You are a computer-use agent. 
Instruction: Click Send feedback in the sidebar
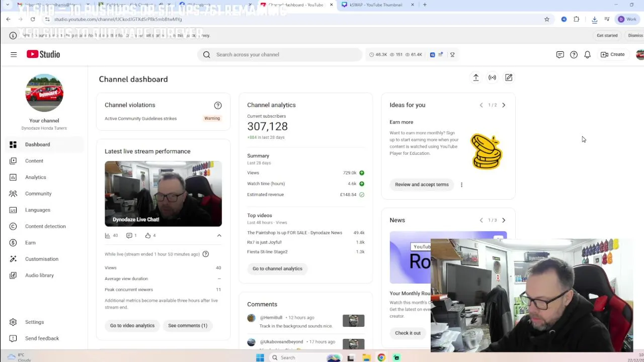point(44,338)
